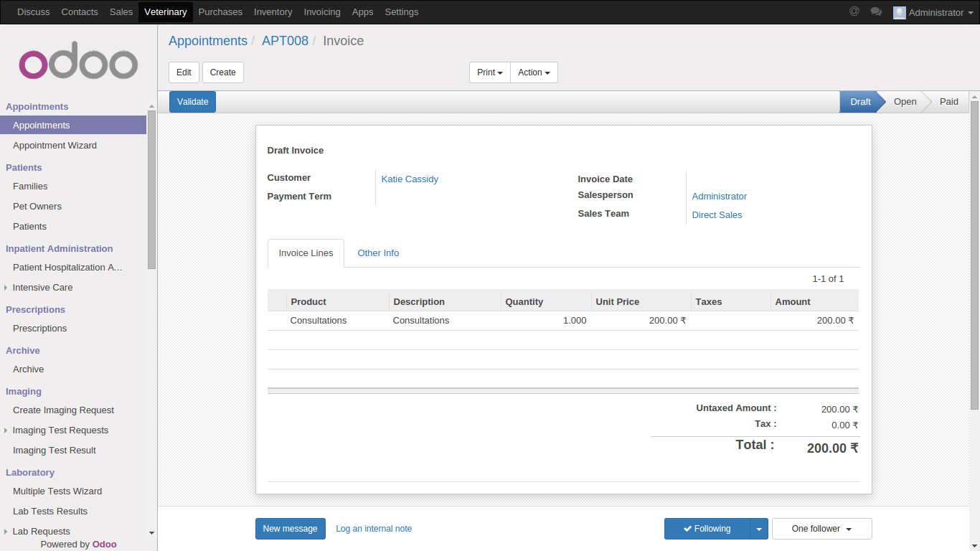Screen dimensions: 980x551
Task: Click the Edit button
Action: coord(184,72)
